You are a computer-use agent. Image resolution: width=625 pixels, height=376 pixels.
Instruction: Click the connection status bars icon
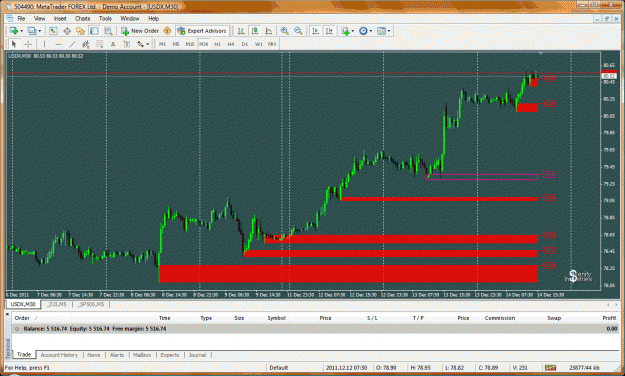550,368
